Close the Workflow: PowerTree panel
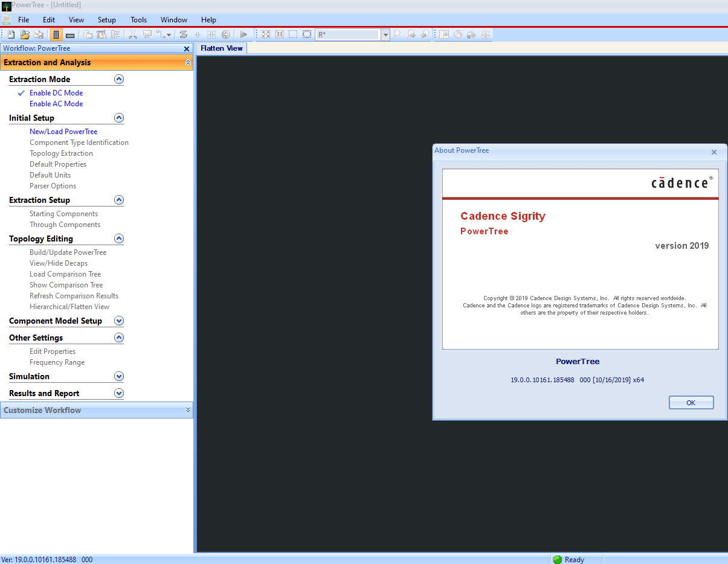Screen dimensions: 728x564 point(187,49)
